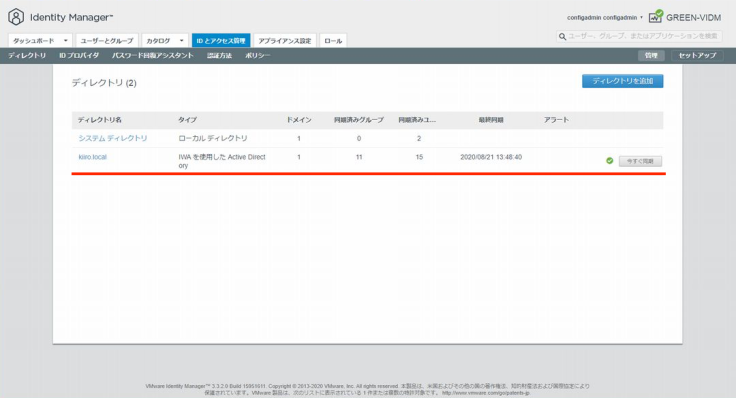The height and width of the screenshot is (398, 736).
Task: Open the vmware.com patents link in the footer
Action: tap(486, 393)
